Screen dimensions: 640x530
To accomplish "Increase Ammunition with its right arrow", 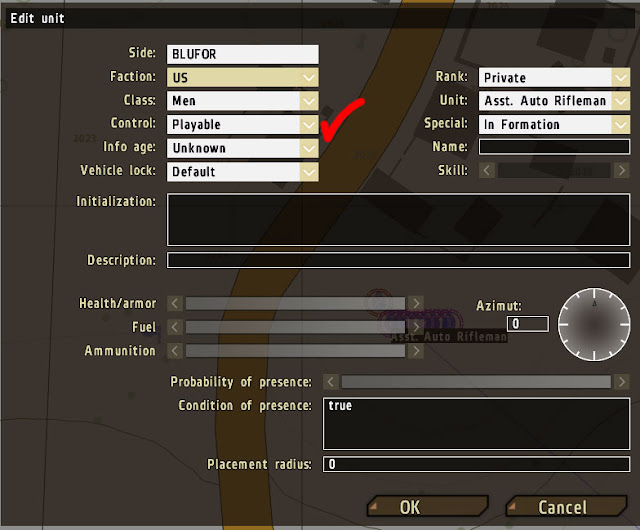I will tap(416, 351).
